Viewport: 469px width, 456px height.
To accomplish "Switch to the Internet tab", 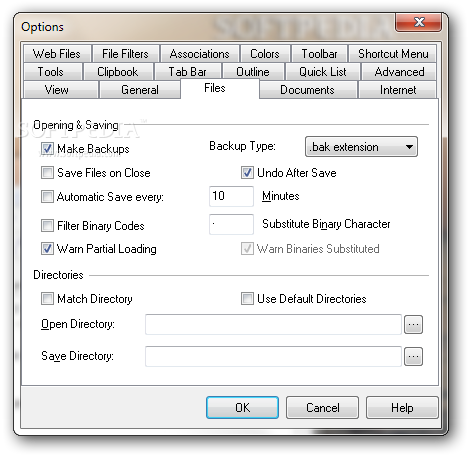I will (398, 90).
